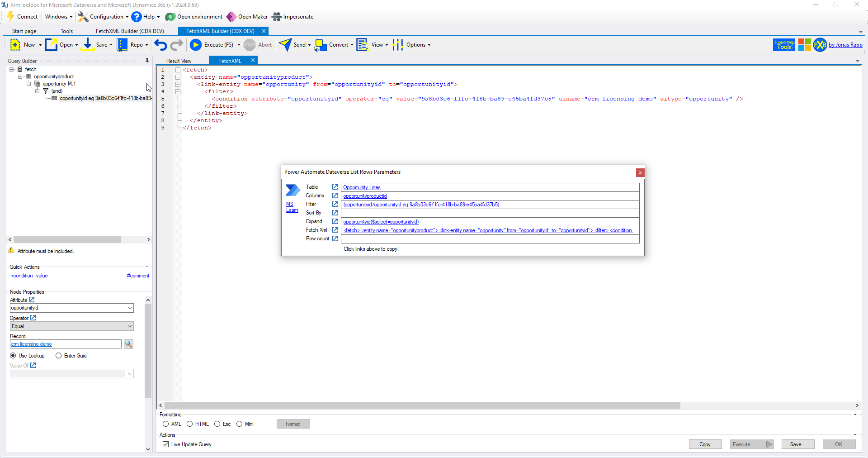
Task: Open the Start page tab
Action: click(24, 31)
